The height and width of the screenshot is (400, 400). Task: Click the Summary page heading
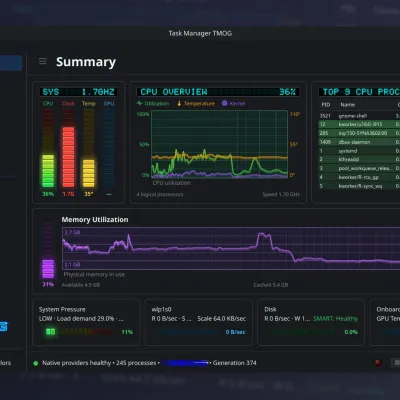(86, 62)
